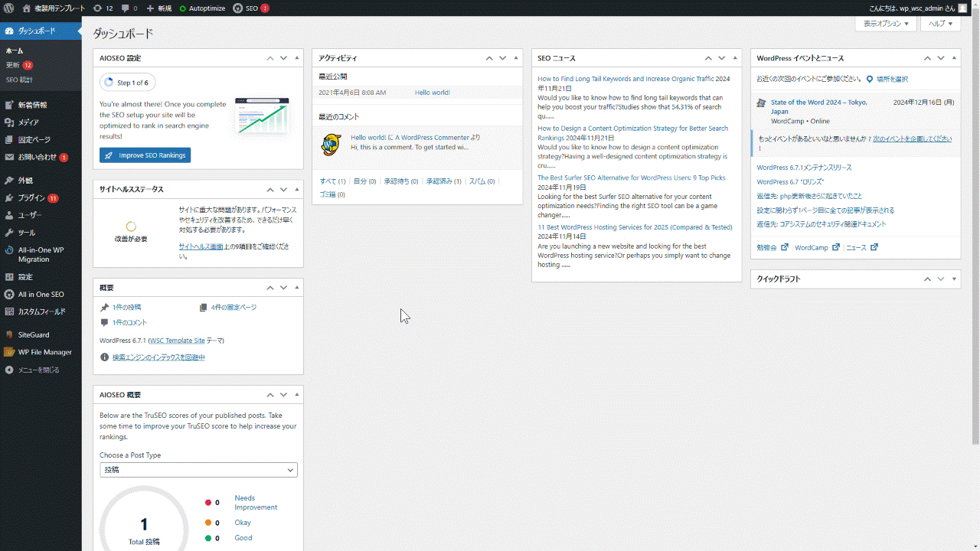980x551 pixels.
Task: Open the Choose a Post Type dropdown
Action: 198,470
